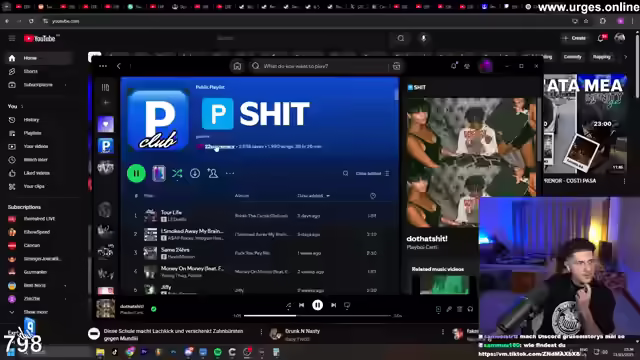
Task: Toggle shuffle in the playlist toolbar
Action: (x=177, y=173)
